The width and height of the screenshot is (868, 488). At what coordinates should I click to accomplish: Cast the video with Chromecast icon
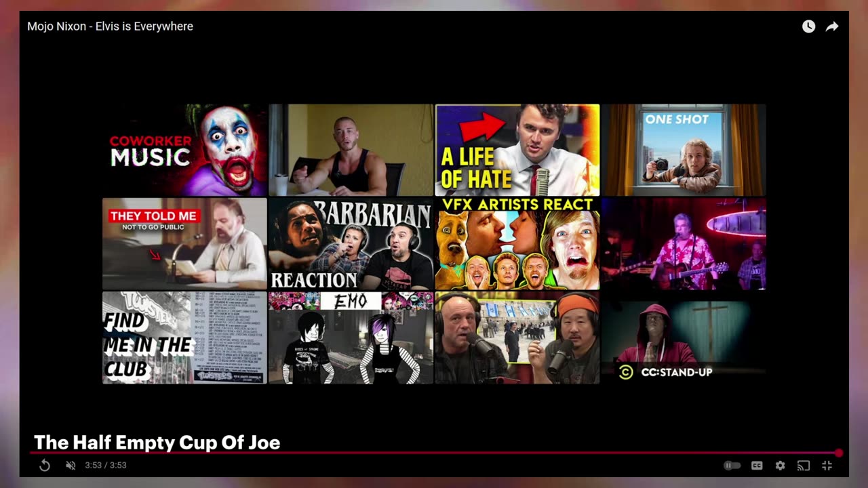coord(804,466)
